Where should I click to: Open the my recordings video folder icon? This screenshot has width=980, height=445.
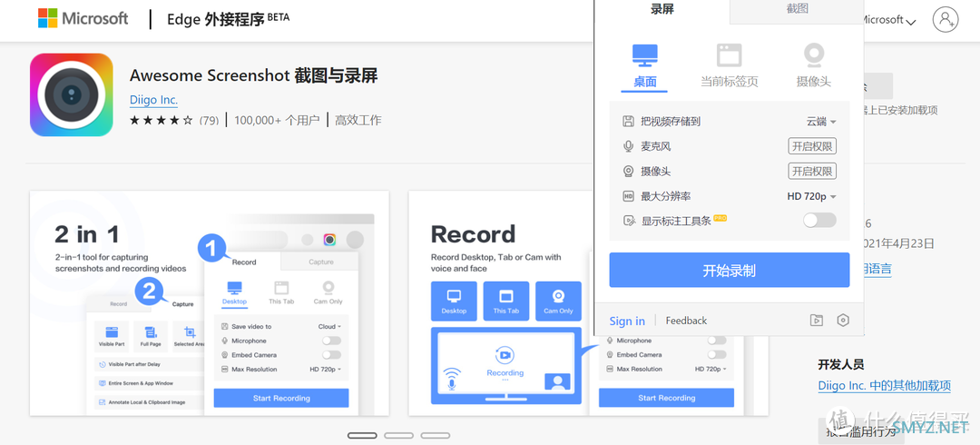point(817,321)
